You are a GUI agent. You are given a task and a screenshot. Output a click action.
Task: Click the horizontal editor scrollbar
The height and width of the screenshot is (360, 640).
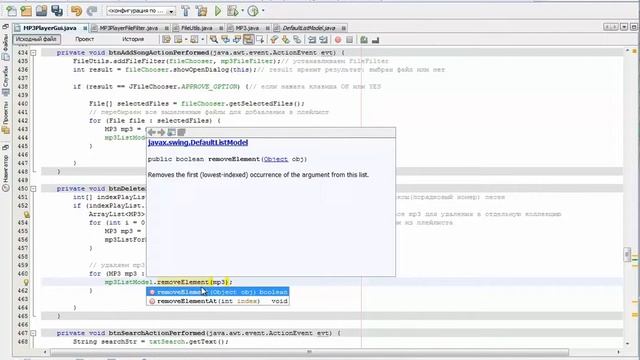click(x=309, y=352)
